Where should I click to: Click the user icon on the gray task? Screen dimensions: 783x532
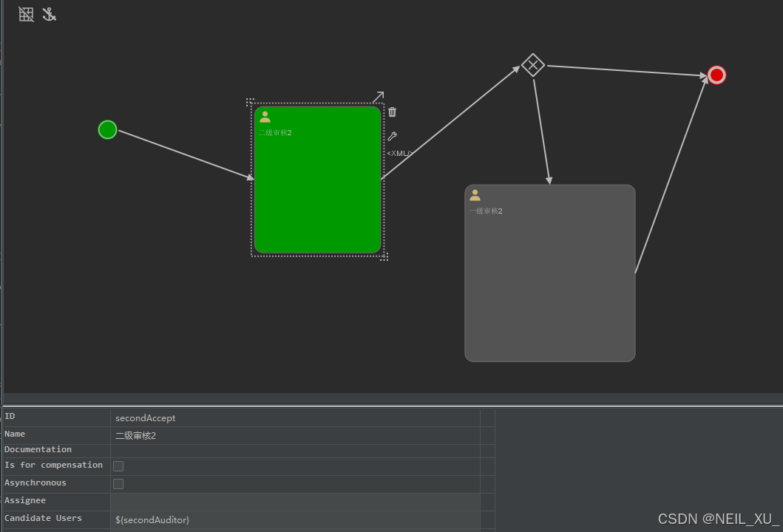coord(475,195)
